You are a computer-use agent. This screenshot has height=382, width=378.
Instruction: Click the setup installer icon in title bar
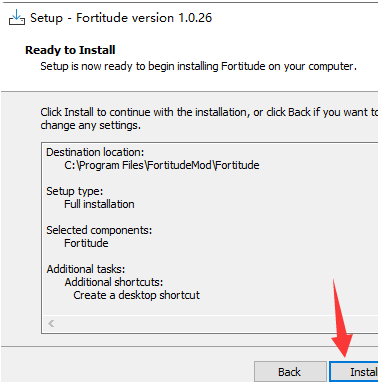[16, 17]
